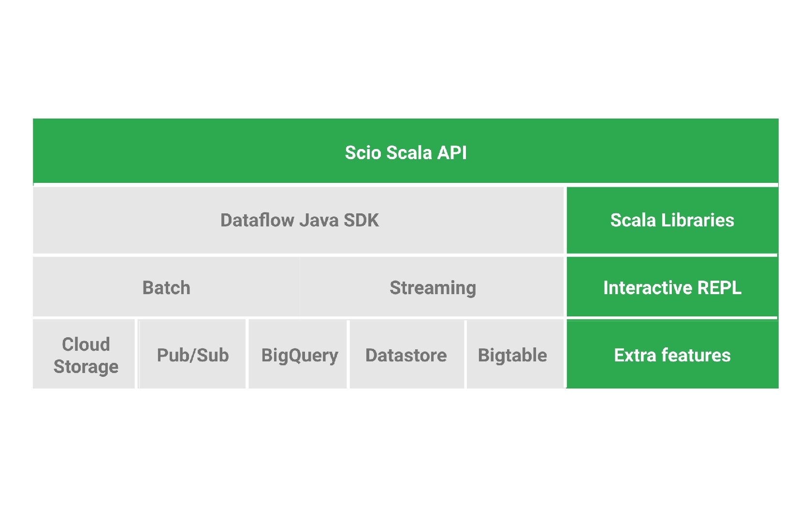Select the BigQuery cell

(x=299, y=355)
